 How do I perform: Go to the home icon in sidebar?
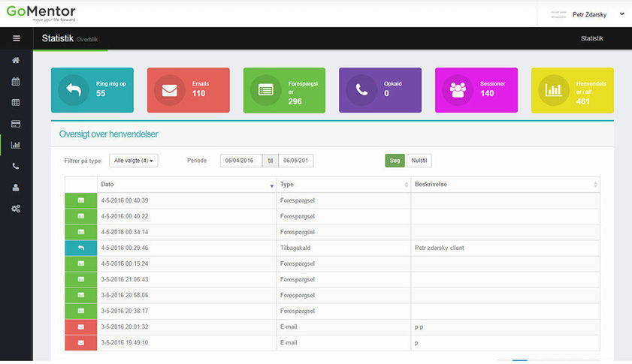point(16,60)
